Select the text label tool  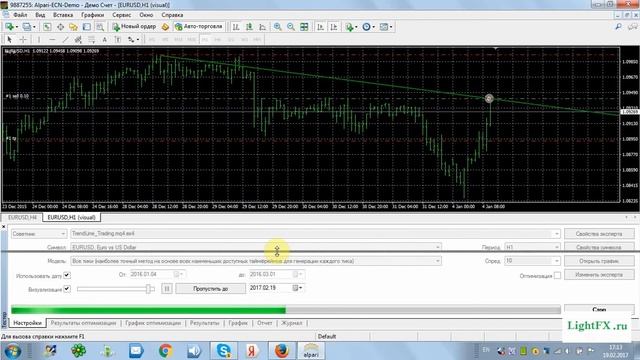coord(118,39)
